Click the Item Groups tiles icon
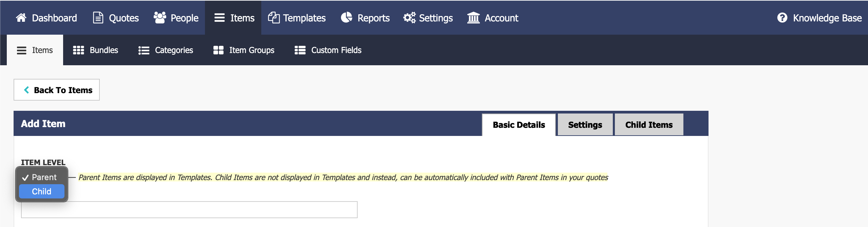868x227 pixels. click(218, 50)
